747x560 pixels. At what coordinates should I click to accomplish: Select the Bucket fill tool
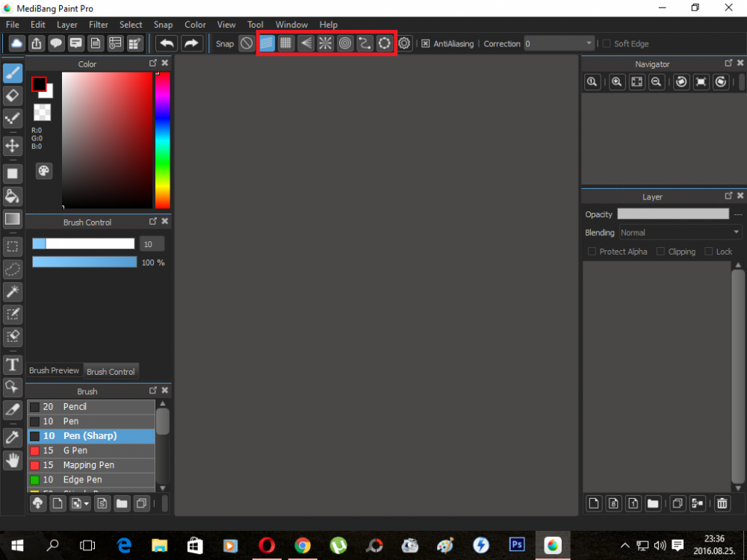[13, 196]
